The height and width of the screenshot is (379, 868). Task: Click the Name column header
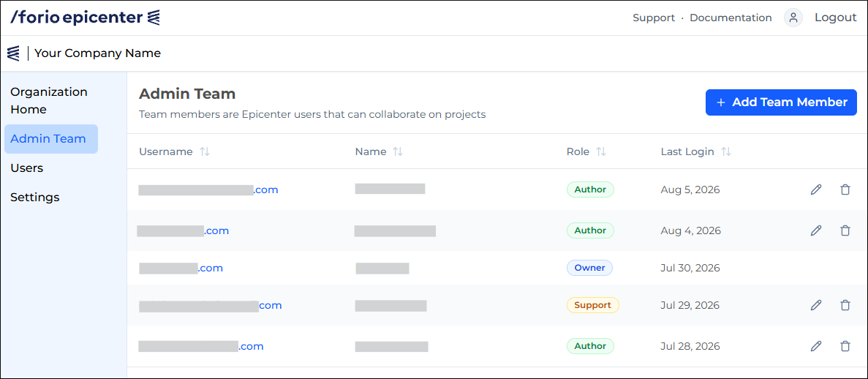click(371, 152)
